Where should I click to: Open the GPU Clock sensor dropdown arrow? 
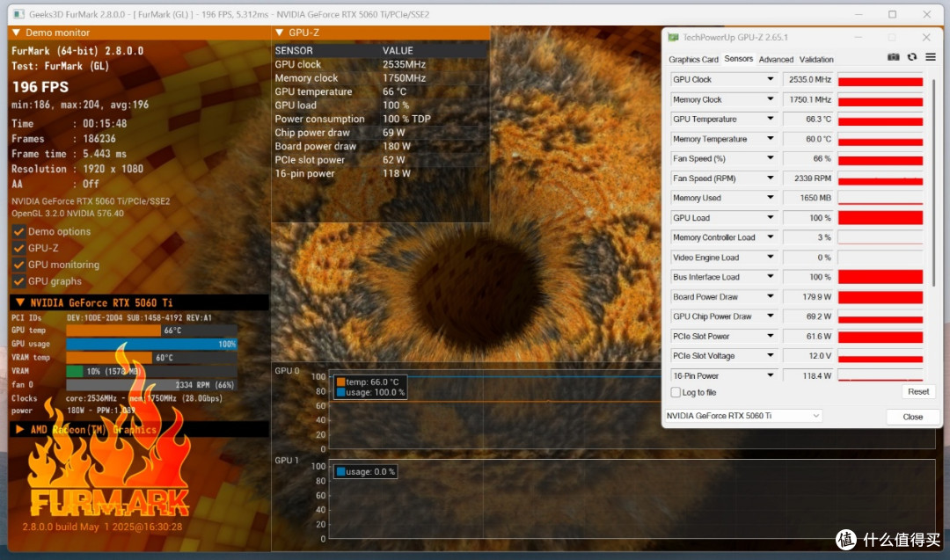[770, 79]
